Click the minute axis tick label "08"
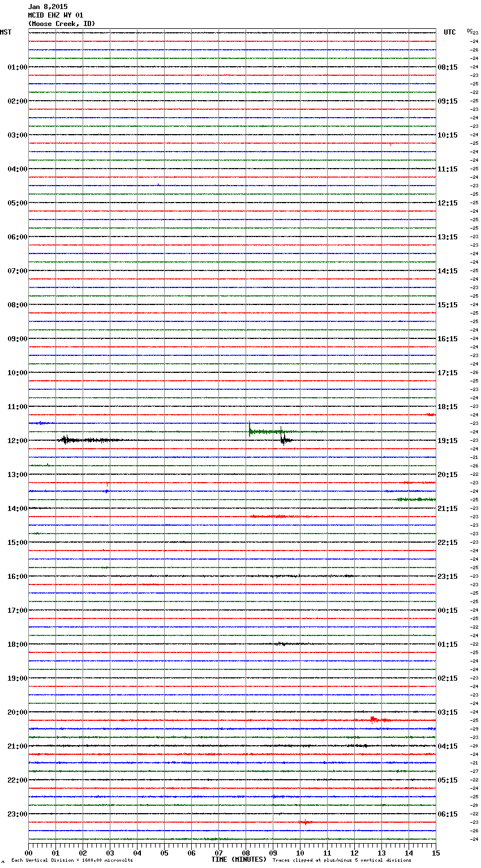 coord(246,853)
